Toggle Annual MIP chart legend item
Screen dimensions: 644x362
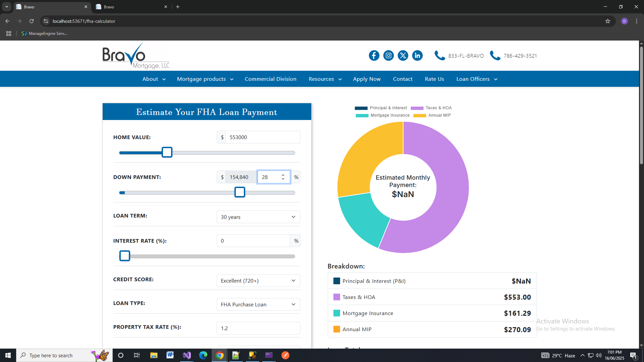(432, 115)
